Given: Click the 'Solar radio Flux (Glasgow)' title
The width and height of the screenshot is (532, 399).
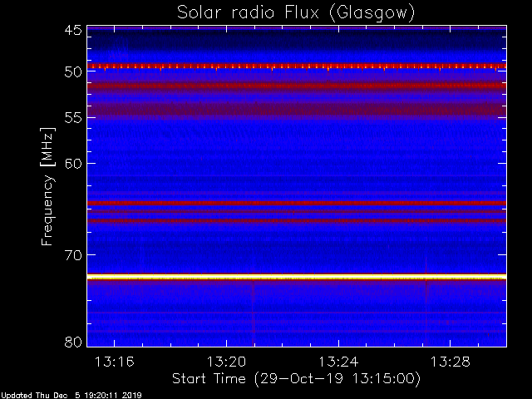Looking at the screenshot, I should pyautogui.click(x=296, y=13).
